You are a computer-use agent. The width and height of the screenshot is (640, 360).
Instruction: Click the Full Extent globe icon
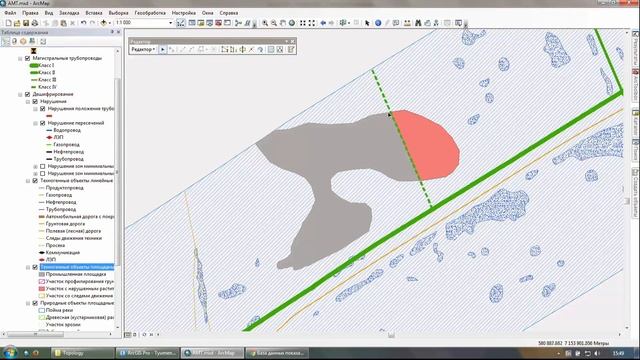[x=292, y=23]
